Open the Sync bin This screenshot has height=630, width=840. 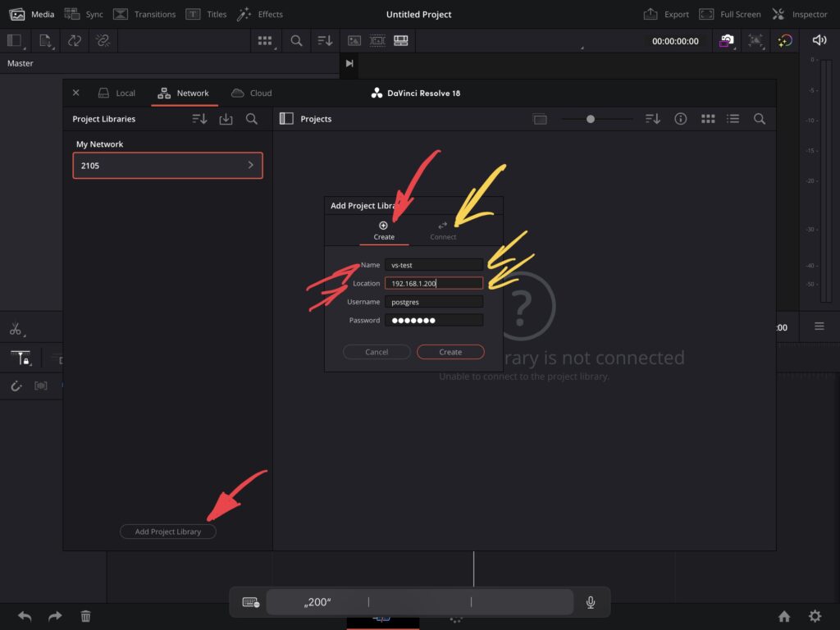click(84, 15)
